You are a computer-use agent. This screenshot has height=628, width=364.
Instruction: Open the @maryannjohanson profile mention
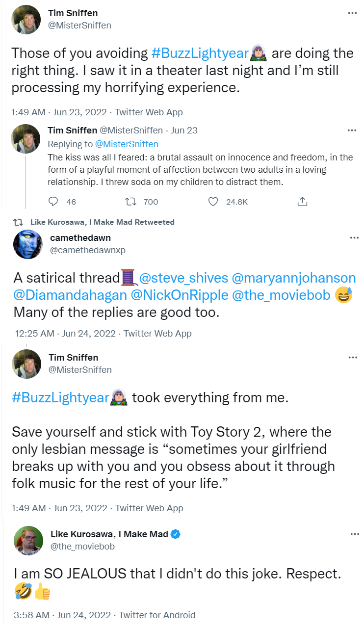pyautogui.click(x=293, y=278)
